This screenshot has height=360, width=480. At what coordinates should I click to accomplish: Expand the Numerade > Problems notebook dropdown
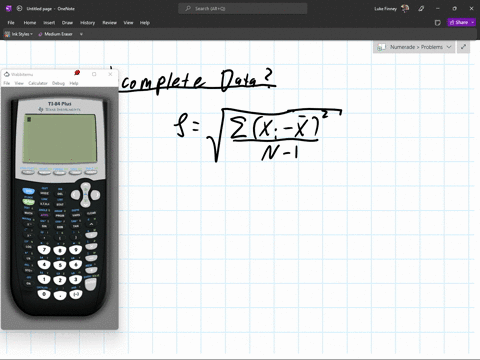pyautogui.click(x=414, y=47)
